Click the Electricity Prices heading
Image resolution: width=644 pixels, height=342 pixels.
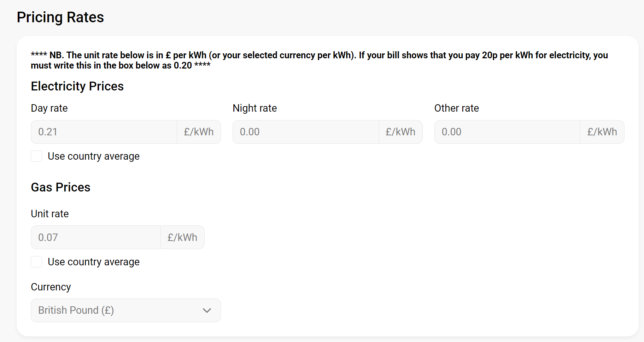click(77, 86)
